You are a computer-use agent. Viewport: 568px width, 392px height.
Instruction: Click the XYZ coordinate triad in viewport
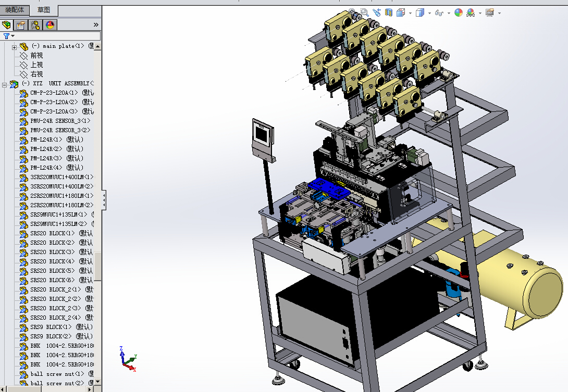pos(128,359)
